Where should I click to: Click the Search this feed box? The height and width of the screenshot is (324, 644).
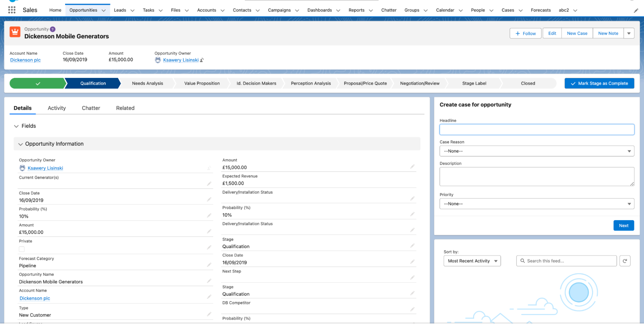tap(566, 261)
